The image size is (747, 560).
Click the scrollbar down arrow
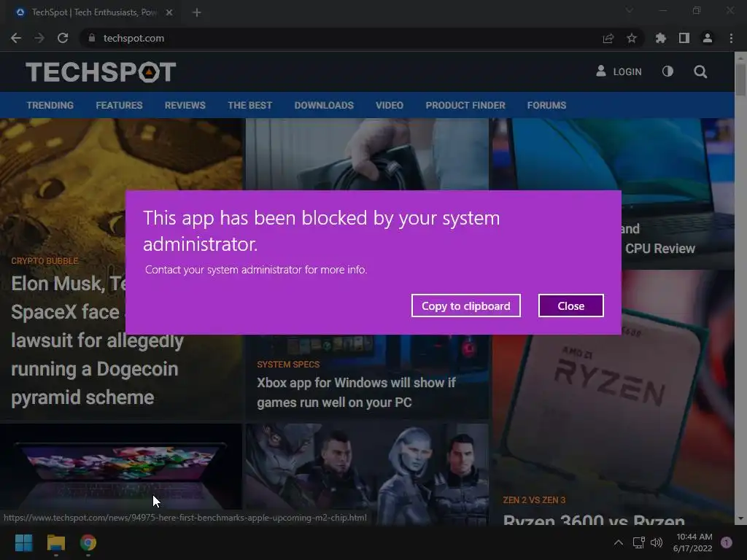coord(740,518)
